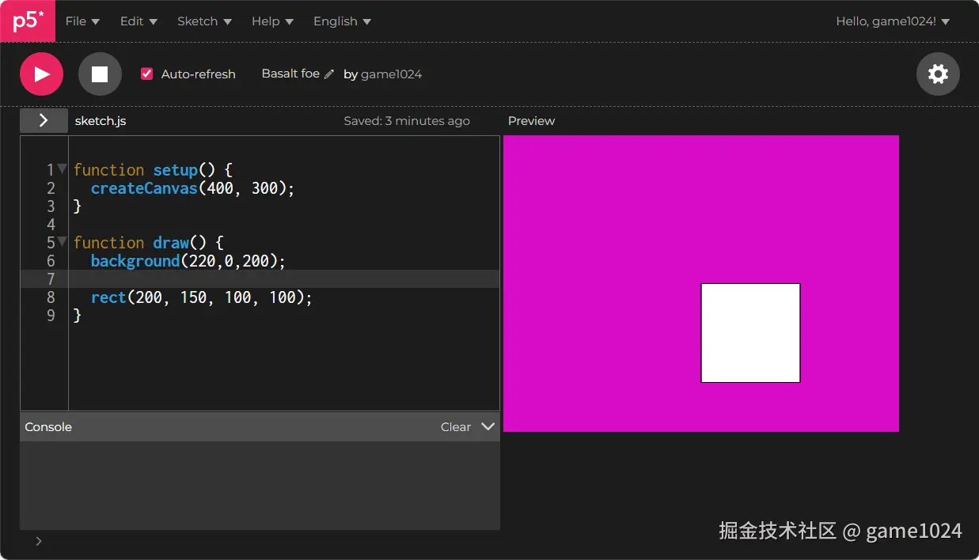Image resolution: width=979 pixels, height=560 pixels.
Task: Place cursor on background(220,0,200) line
Action: [188, 261]
